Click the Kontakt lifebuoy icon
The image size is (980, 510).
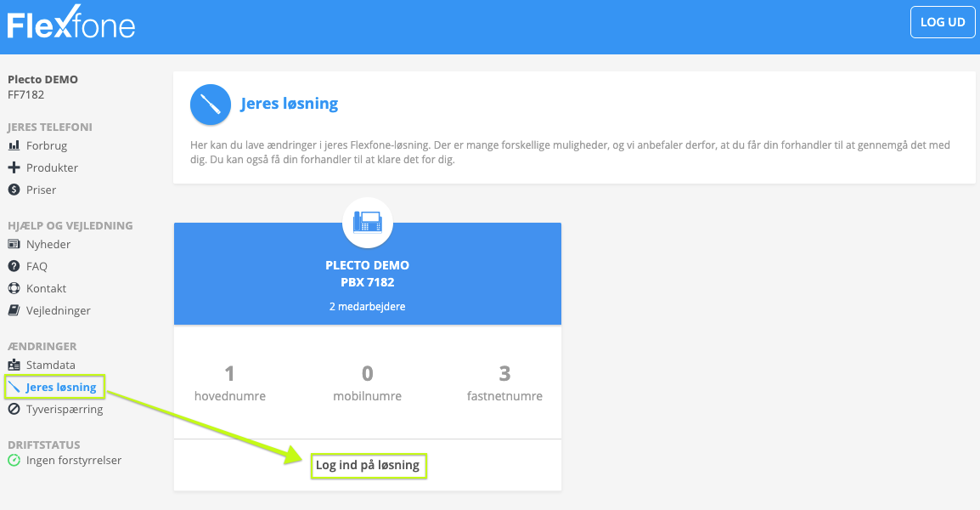14,288
